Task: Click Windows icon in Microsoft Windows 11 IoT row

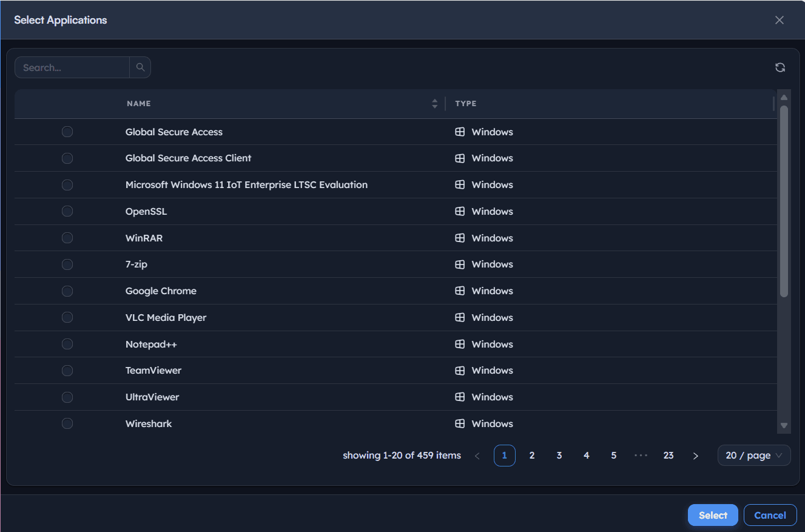Action: click(x=460, y=184)
